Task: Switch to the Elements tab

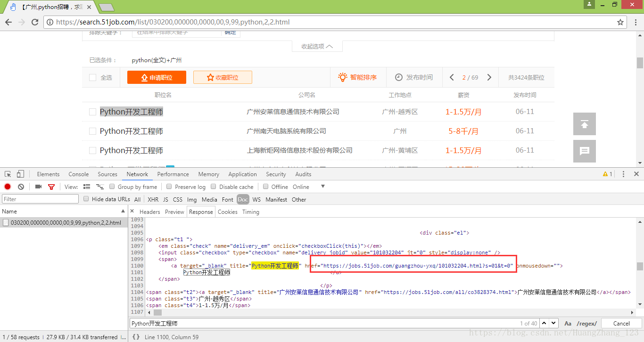Action: tap(48, 174)
